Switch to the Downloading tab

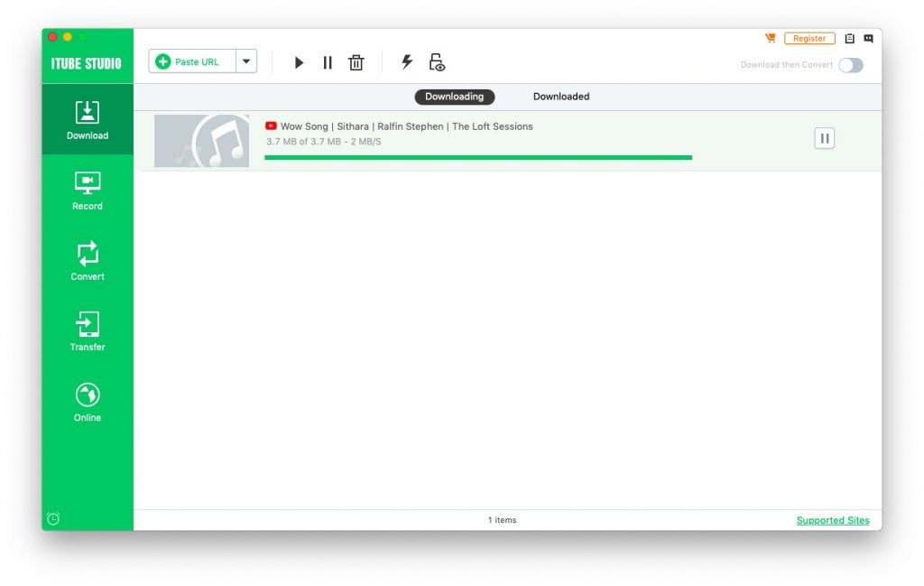click(x=455, y=97)
